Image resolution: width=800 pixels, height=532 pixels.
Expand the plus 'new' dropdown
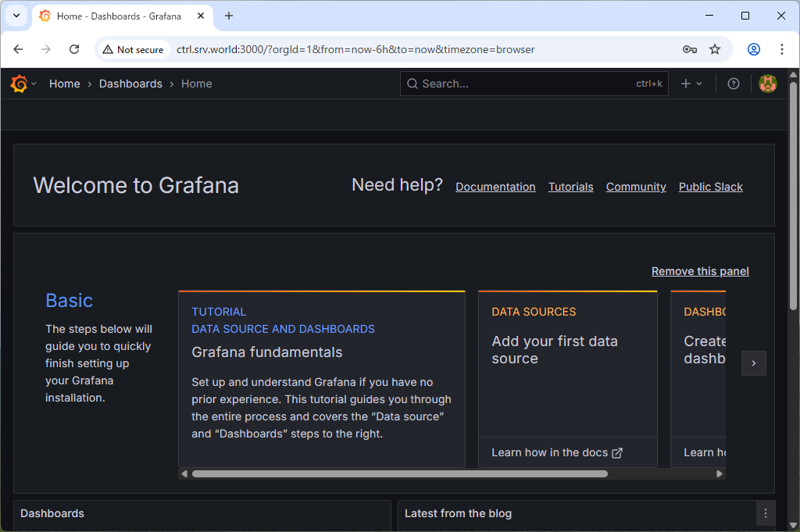pyautogui.click(x=691, y=84)
